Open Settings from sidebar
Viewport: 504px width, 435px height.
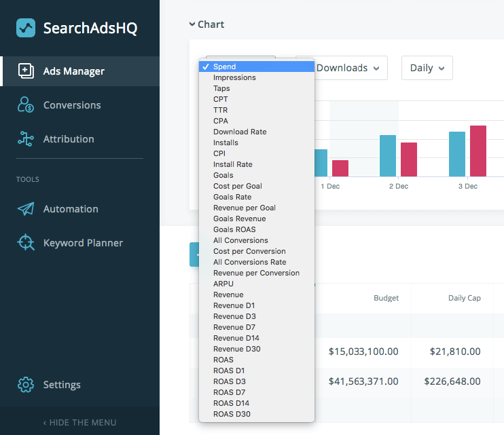62,385
